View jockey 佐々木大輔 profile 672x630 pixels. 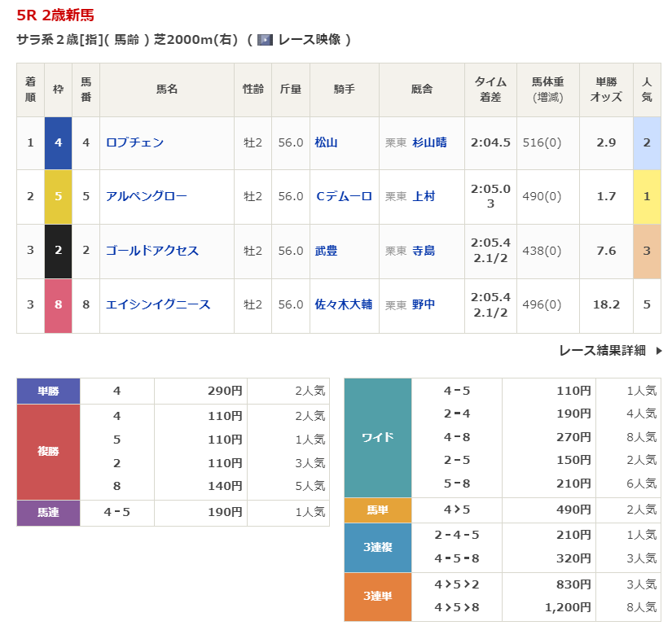pyautogui.click(x=343, y=304)
